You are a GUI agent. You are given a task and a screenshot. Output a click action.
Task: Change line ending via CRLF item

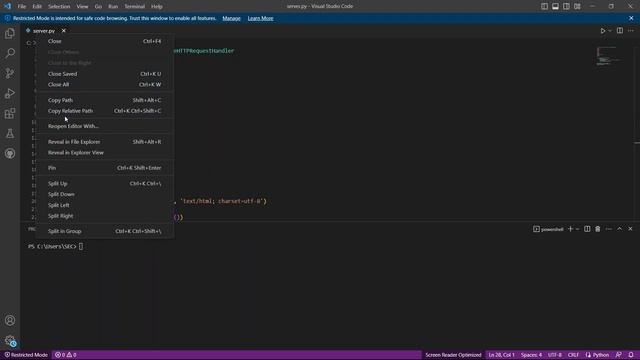click(573, 355)
